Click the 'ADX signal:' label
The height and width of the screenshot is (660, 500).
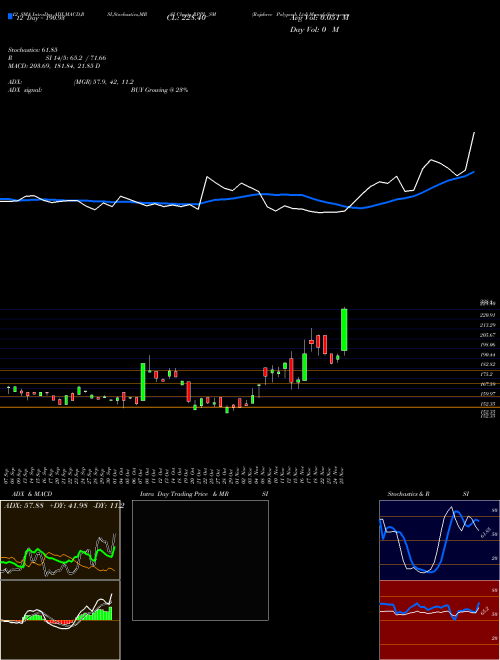click(x=25, y=90)
